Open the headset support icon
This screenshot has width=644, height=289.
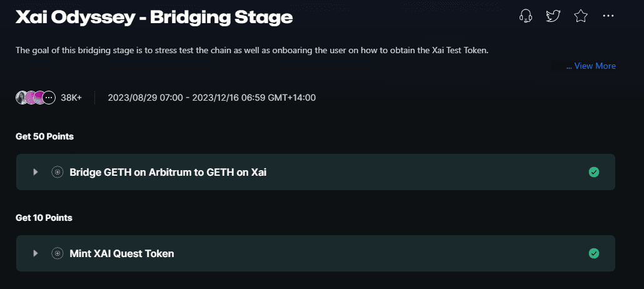[x=526, y=16]
